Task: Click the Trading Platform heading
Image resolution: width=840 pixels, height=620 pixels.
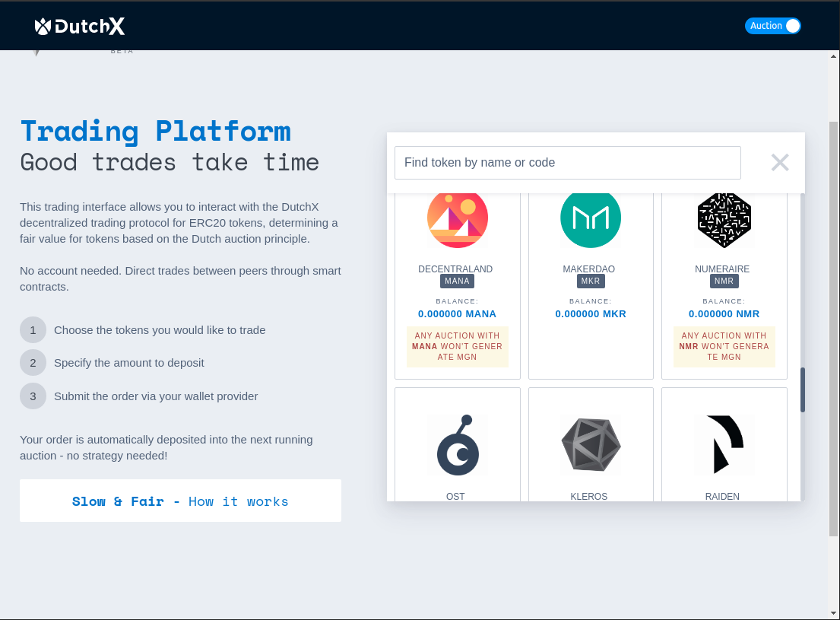Action: [155, 131]
